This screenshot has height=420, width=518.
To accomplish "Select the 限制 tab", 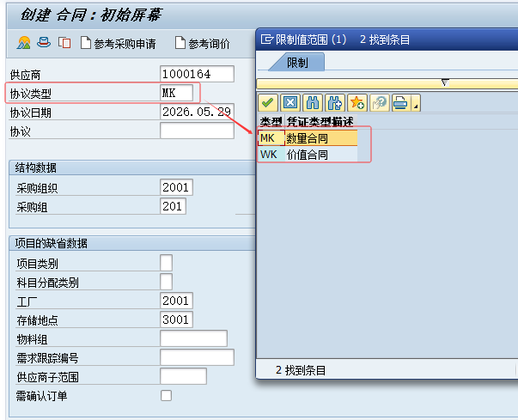I will click(297, 63).
